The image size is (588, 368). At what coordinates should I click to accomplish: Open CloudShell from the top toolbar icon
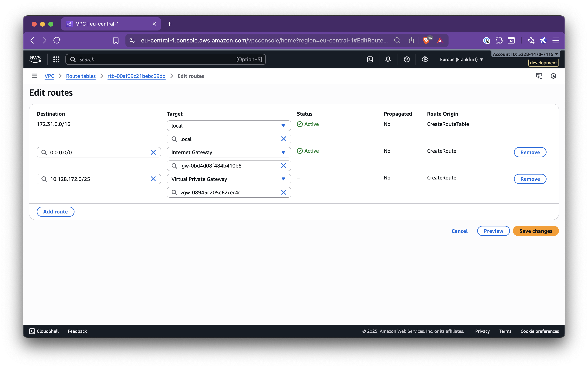[370, 59]
